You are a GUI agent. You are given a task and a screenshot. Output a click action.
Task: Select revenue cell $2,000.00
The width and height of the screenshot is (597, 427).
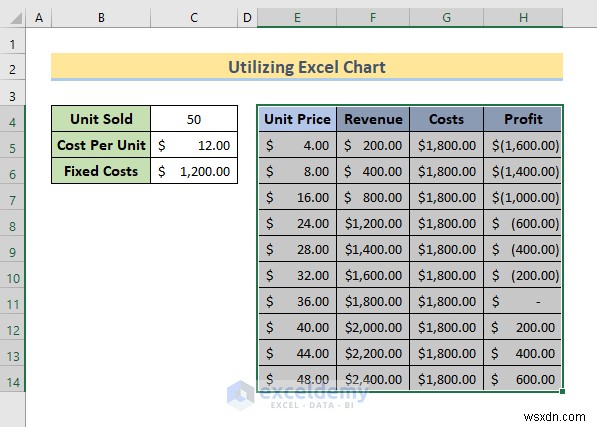[x=373, y=327]
